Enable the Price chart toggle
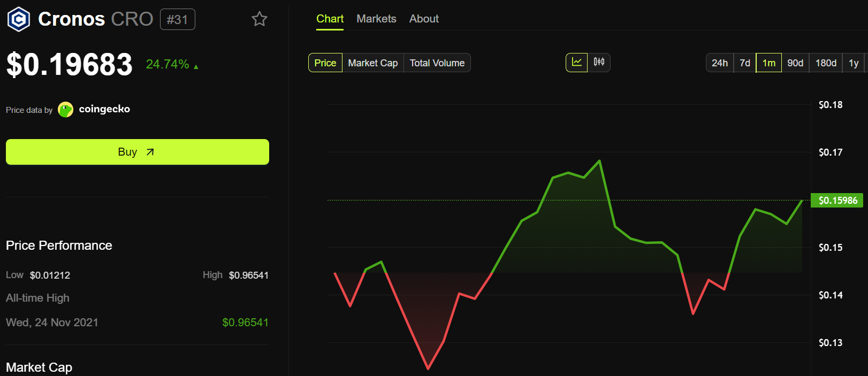Image resolution: width=868 pixels, height=376 pixels. pos(325,63)
